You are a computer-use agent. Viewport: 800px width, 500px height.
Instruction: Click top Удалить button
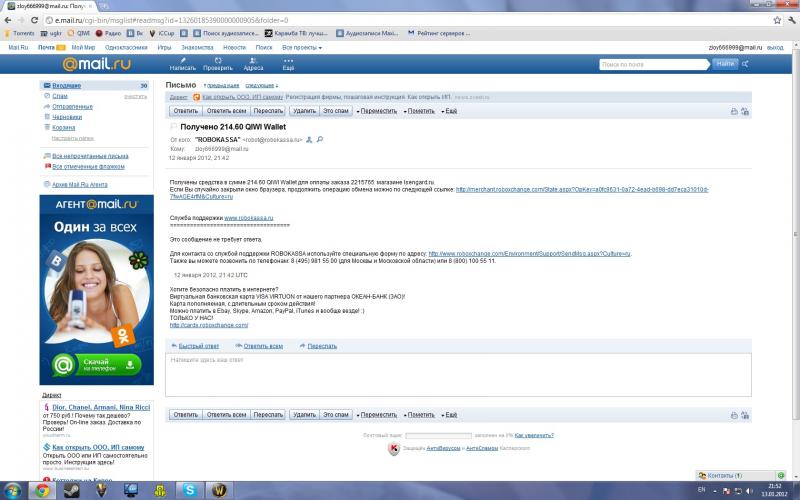pyautogui.click(x=304, y=111)
